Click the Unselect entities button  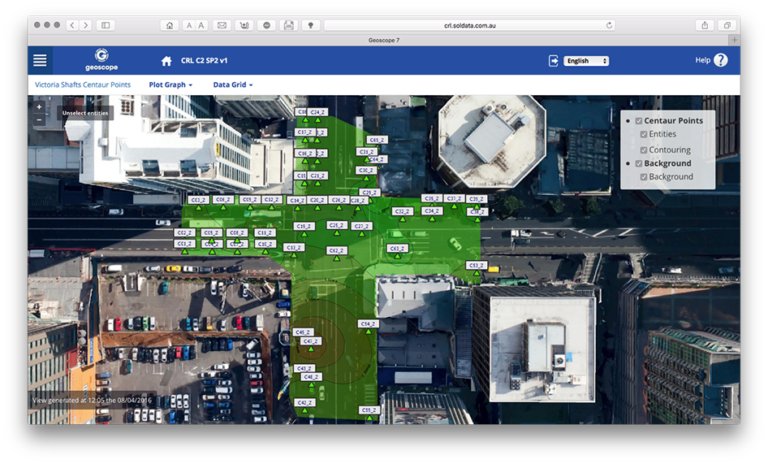click(85, 113)
